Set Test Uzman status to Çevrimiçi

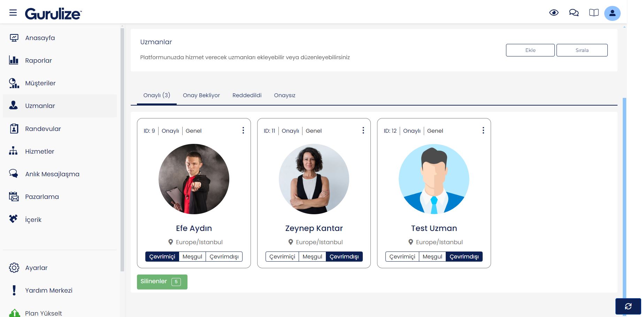(x=402, y=257)
